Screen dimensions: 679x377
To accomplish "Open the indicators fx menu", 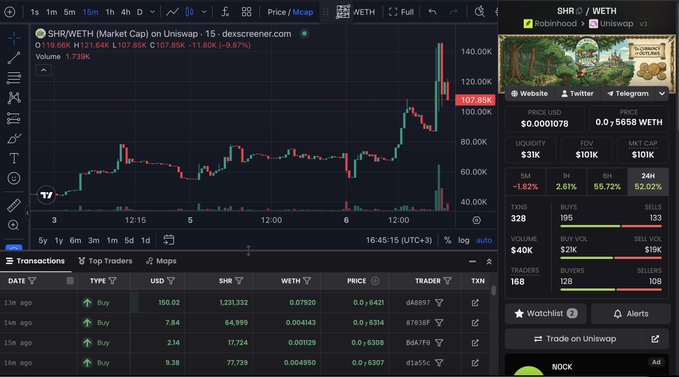I will point(225,12).
